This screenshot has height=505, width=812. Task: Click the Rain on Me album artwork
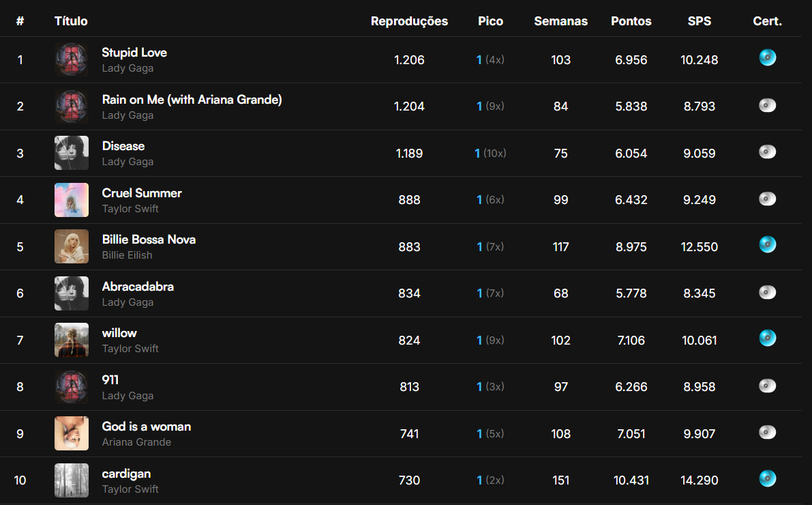(x=72, y=106)
